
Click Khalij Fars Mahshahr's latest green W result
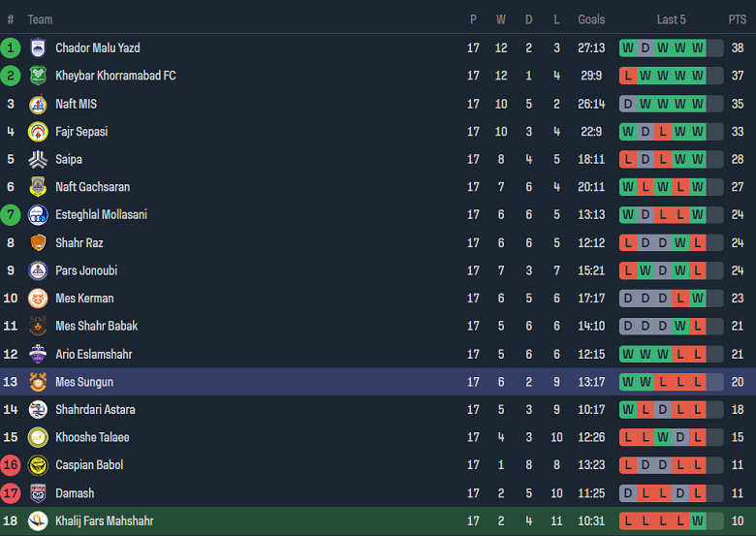coord(698,521)
